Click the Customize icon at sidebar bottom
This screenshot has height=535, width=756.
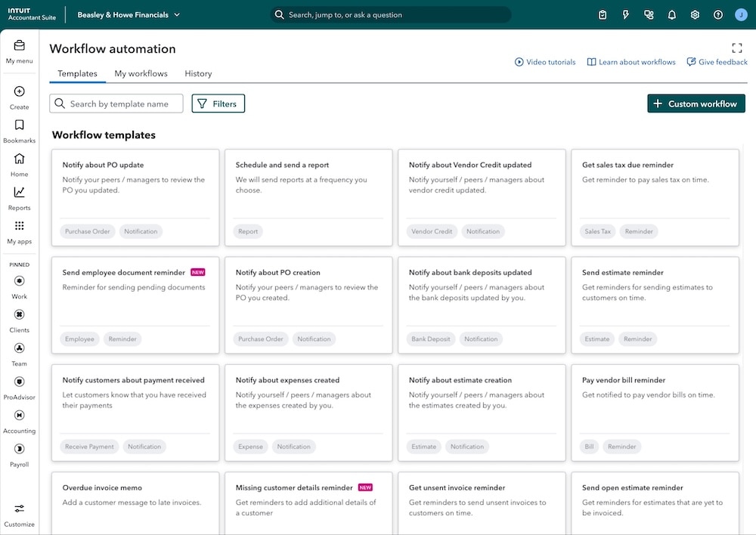pos(19,509)
